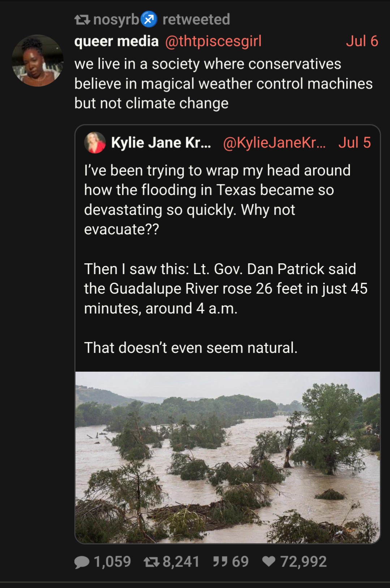View the 72,992 likes count
The image size is (390, 588).
click(303, 562)
